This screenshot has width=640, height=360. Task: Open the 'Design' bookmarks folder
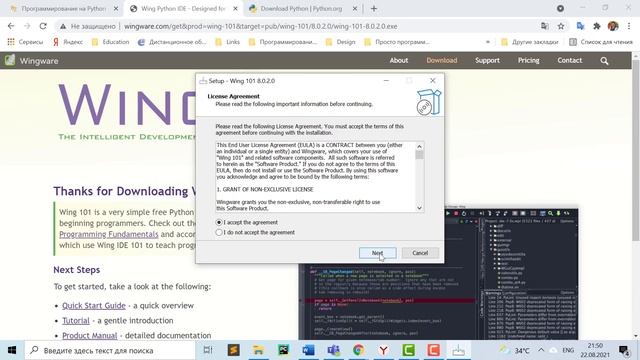340,42
